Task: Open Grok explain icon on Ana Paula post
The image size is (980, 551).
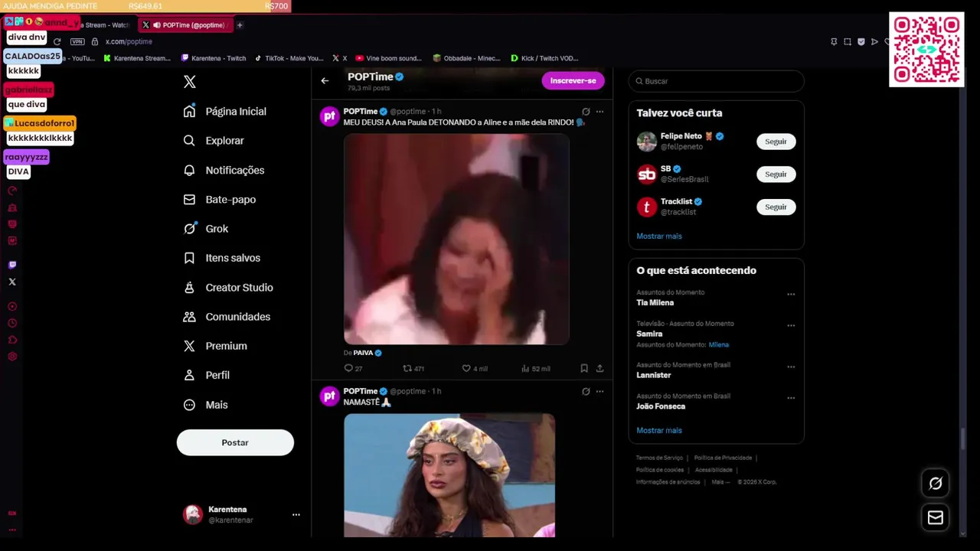Action: point(586,112)
